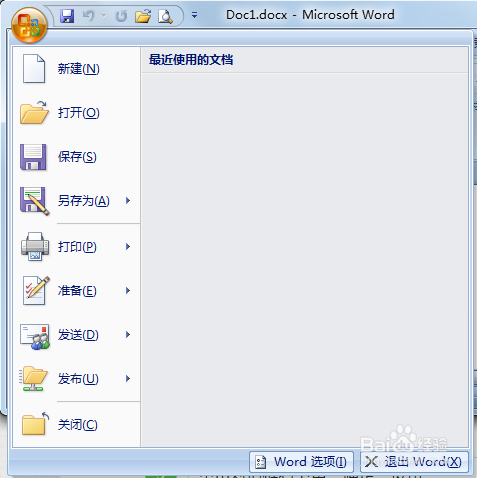Click the Doc1.docx - Microsoft Word title

pyautogui.click(x=310, y=15)
